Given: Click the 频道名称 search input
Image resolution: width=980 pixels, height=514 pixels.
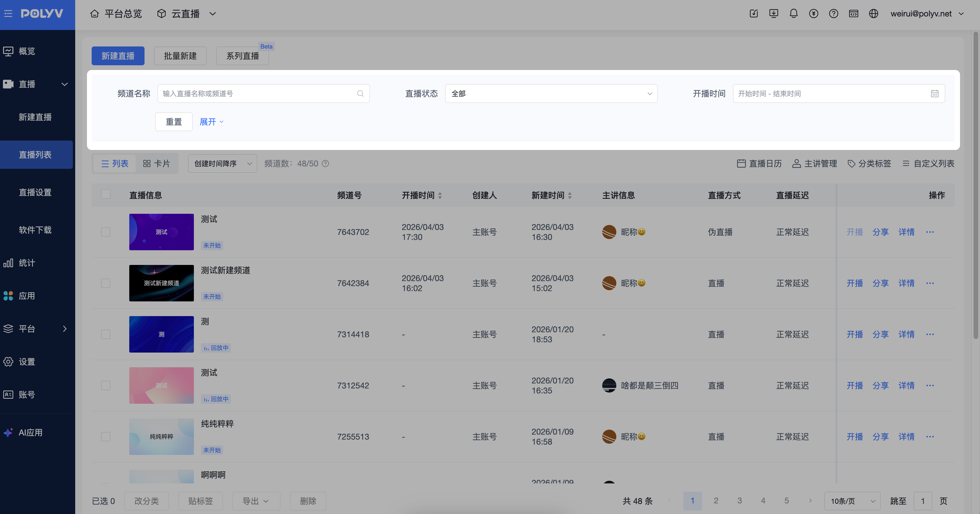Looking at the screenshot, I should (263, 94).
